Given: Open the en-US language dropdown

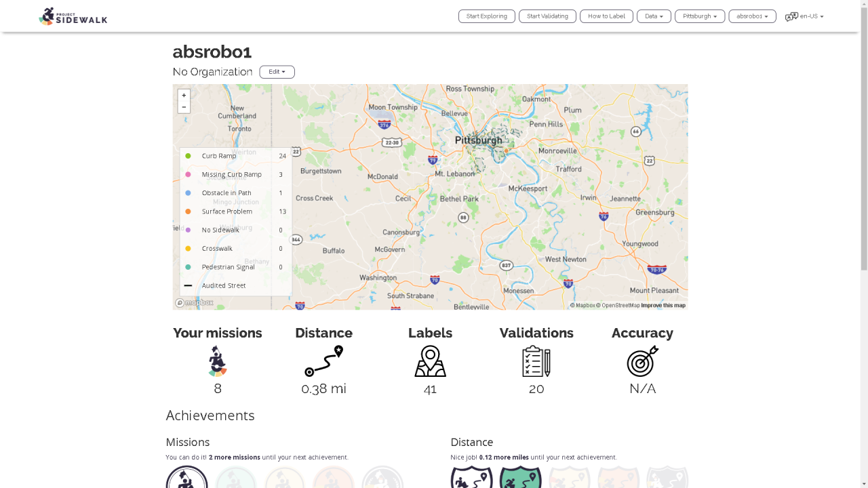Looking at the screenshot, I should point(812,16).
